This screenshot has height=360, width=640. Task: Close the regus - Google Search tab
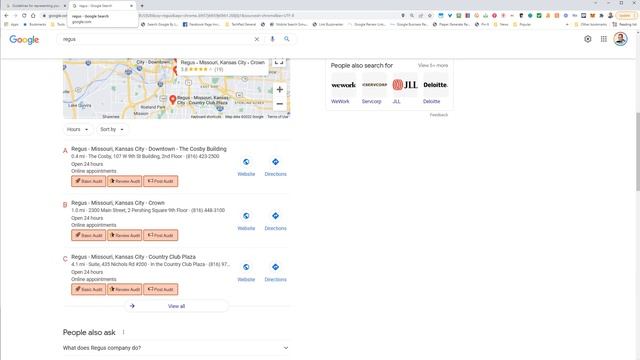(131, 6)
